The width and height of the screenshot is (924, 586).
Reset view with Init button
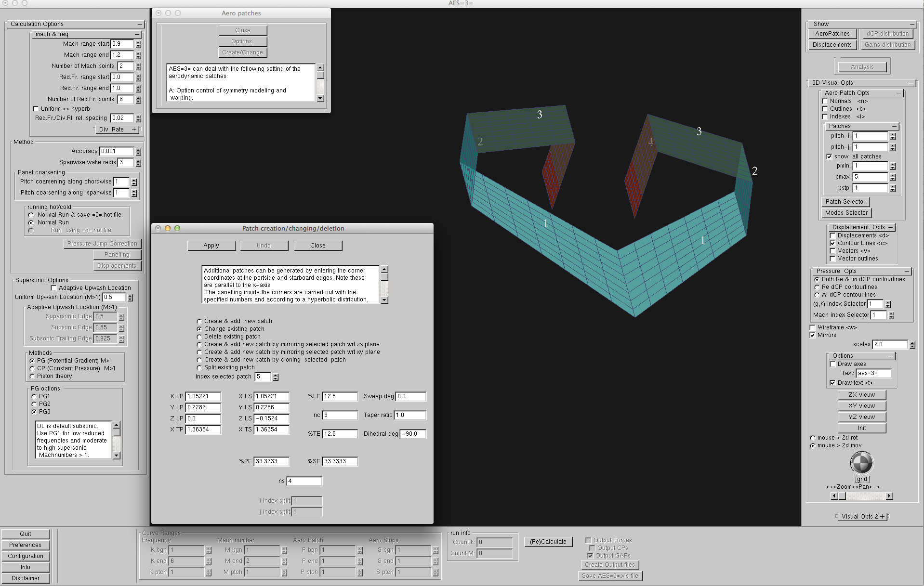point(862,428)
